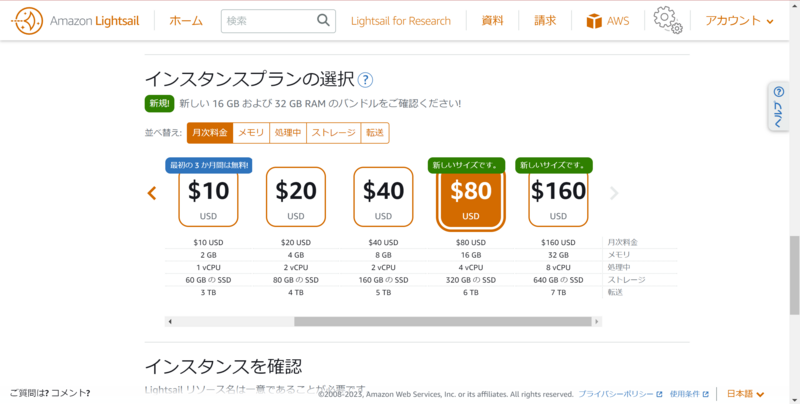Click the '160 GB の SSD' cell
The height and width of the screenshot is (404, 800).
pyautogui.click(x=383, y=280)
